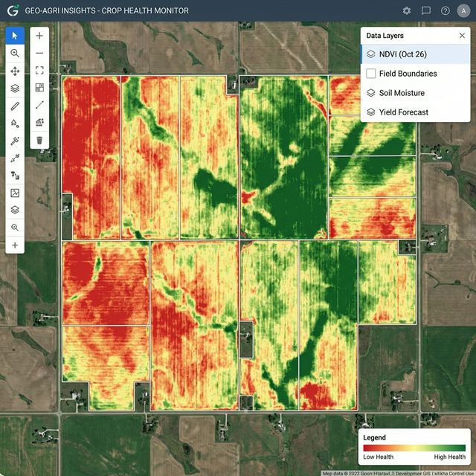Click the zoom in plus button
This screenshot has height=476, width=476.
(x=39, y=36)
